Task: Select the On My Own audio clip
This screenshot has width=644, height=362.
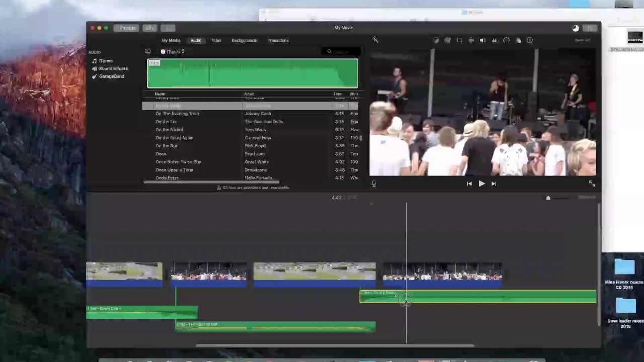Action: pos(478,297)
